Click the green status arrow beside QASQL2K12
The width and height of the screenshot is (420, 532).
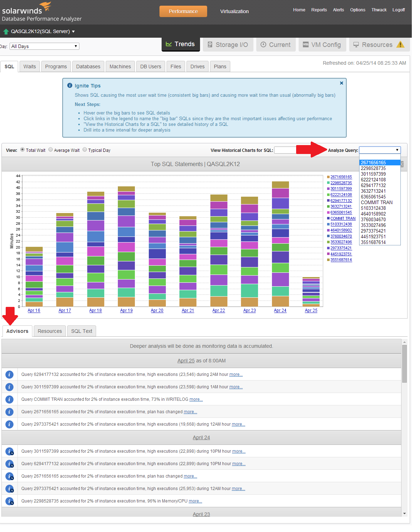pyautogui.click(x=6, y=31)
